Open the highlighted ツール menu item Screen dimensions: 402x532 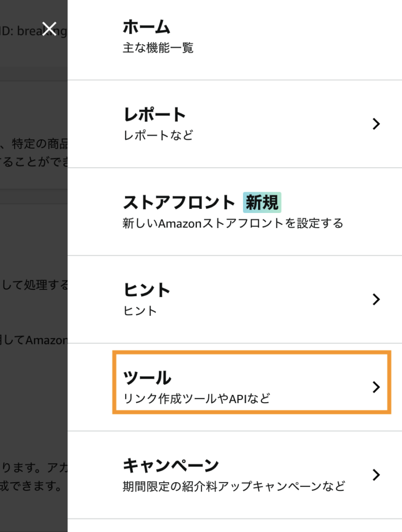(252, 382)
